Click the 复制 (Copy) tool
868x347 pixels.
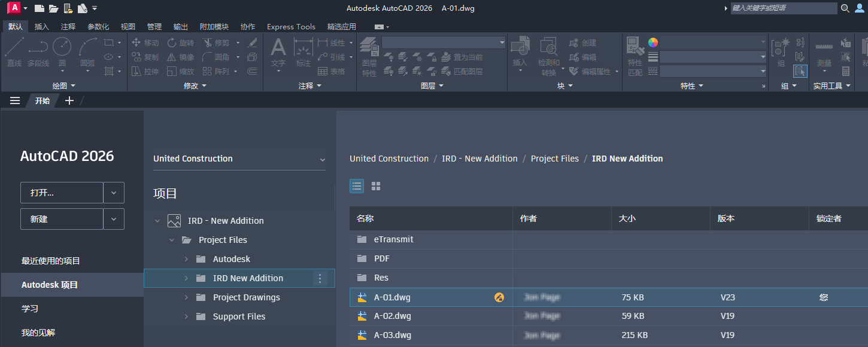[x=145, y=57]
